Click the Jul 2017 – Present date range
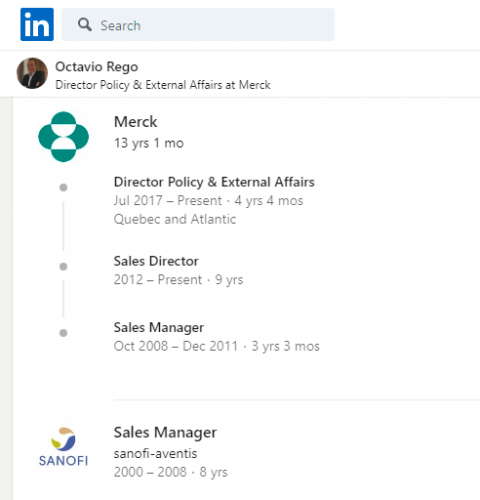480x500 pixels. click(x=168, y=201)
